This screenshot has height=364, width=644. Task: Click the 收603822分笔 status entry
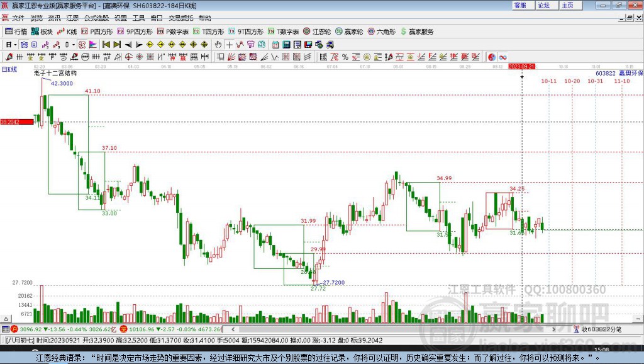(601, 329)
